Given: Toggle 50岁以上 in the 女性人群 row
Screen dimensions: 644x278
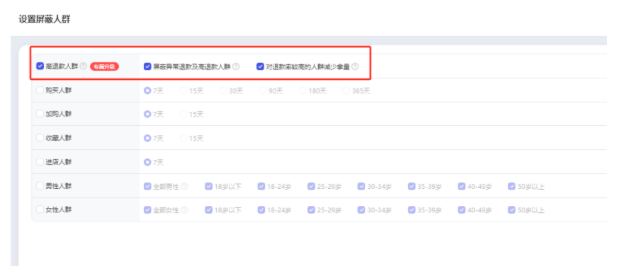Looking at the screenshot, I should (x=512, y=210).
